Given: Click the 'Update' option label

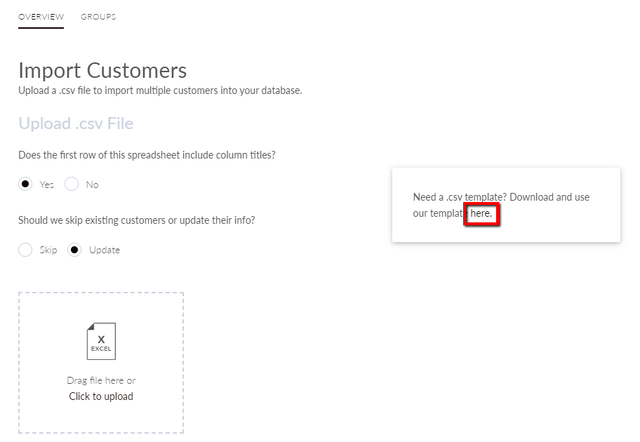Looking at the screenshot, I should [104, 250].
